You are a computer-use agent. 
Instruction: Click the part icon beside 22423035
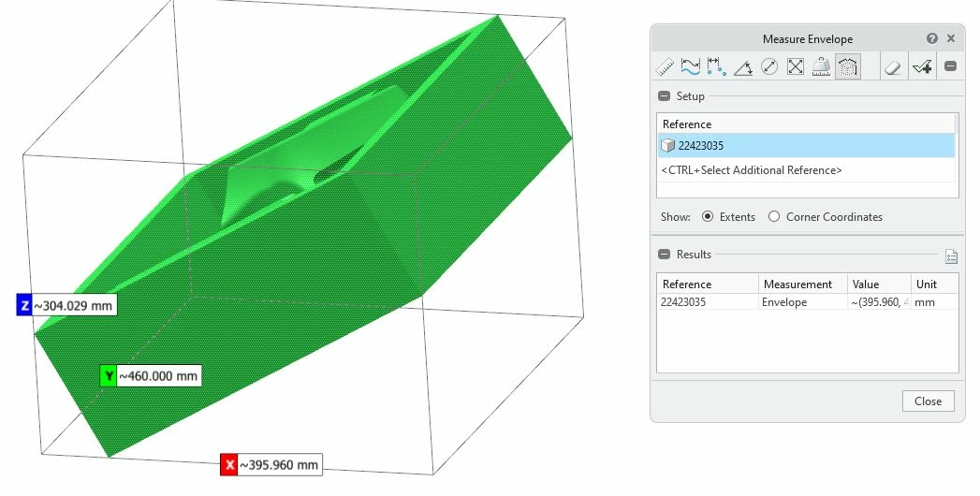pos(667,146)
